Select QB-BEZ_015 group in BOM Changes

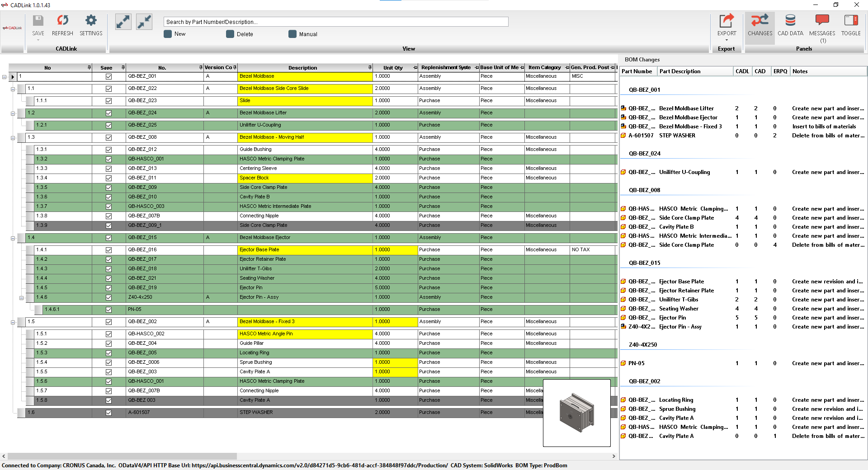click(x=644, y=263)
